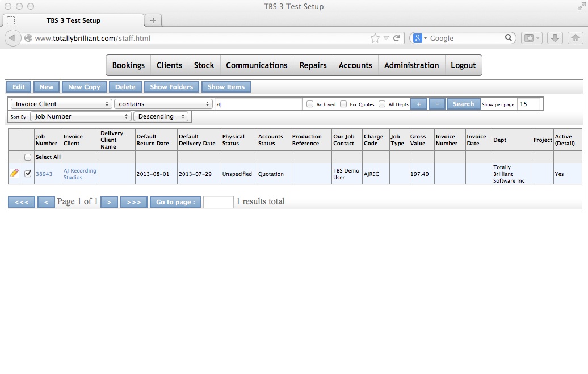588x374 pixels.
Task: Open the Accounts menu
Action: [x=355, y=65]
